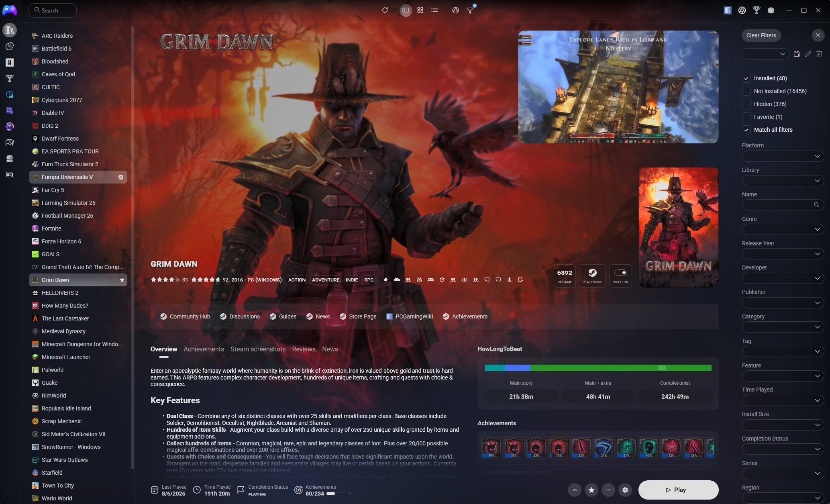Switch to the News tab
The width and height of the screenshot is (830, 504).
click(330, 349)
